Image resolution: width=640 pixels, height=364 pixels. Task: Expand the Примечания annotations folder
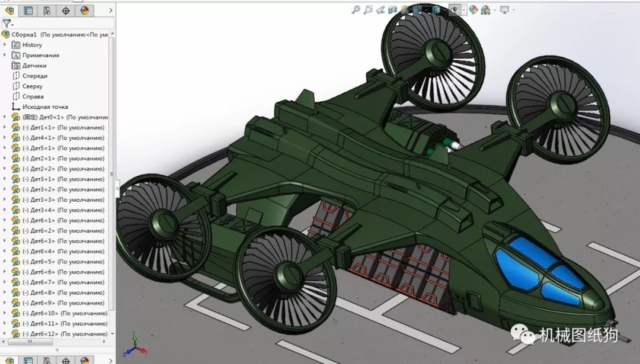[x=5, y=55]
